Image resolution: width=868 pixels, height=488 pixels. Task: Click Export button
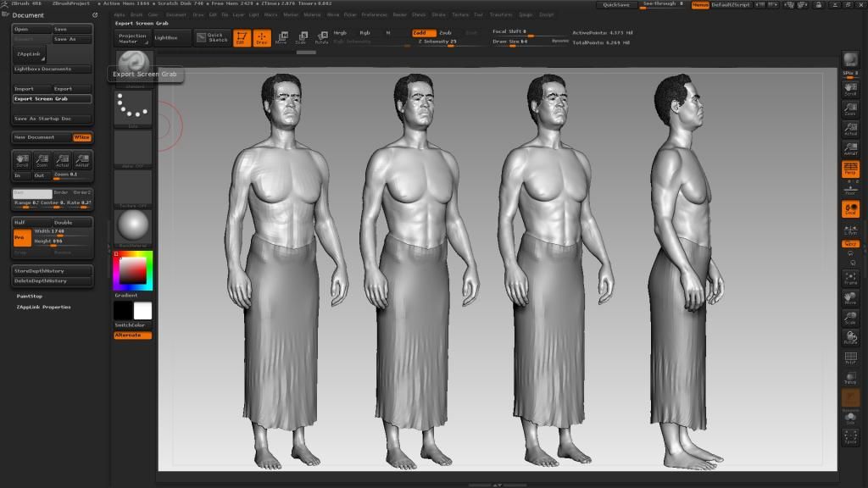point(72,88)
